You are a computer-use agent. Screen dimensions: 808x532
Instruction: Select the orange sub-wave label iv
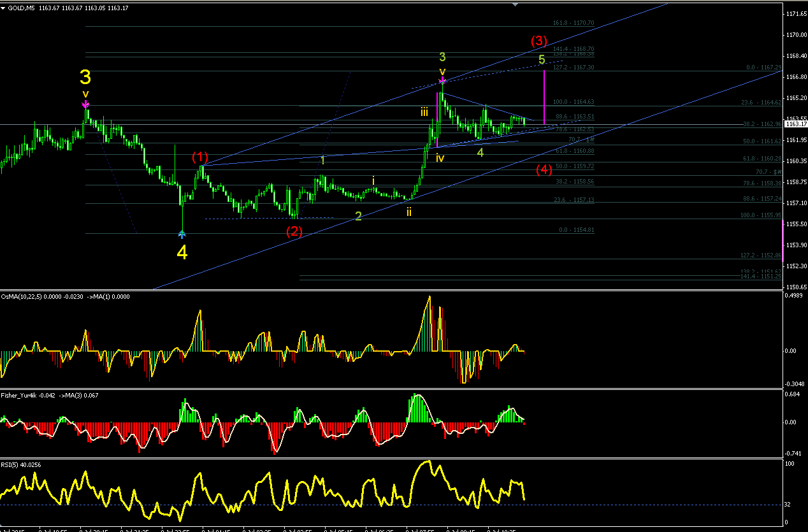[440, 158]
